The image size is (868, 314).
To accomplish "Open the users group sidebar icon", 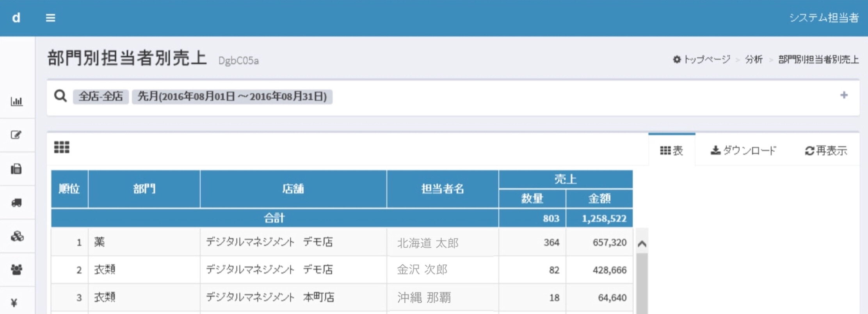I will (x=16, y=270).
